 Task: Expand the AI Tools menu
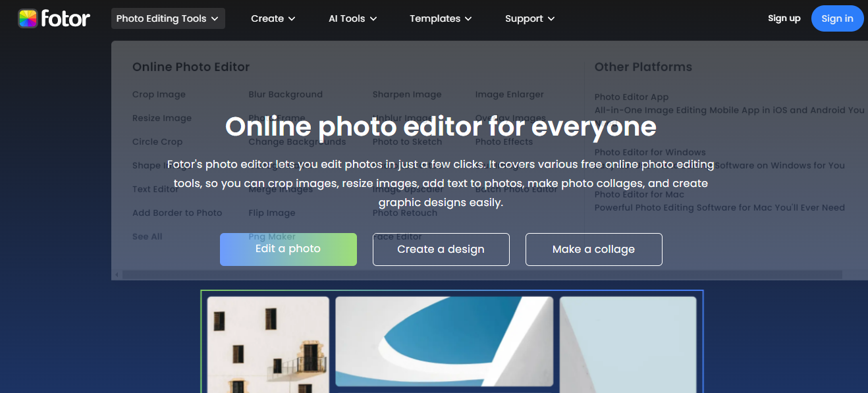pyautogui.click(x=352, y=18)
